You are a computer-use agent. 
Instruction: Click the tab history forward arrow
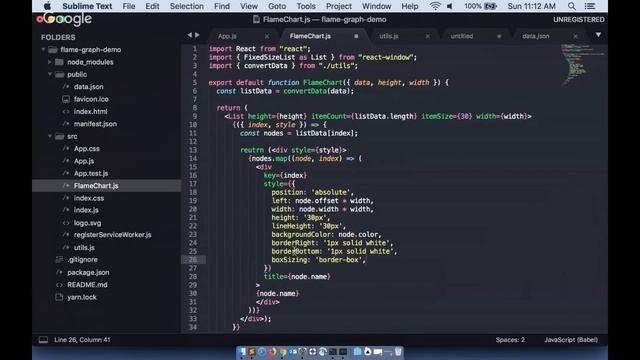[198, 36]
